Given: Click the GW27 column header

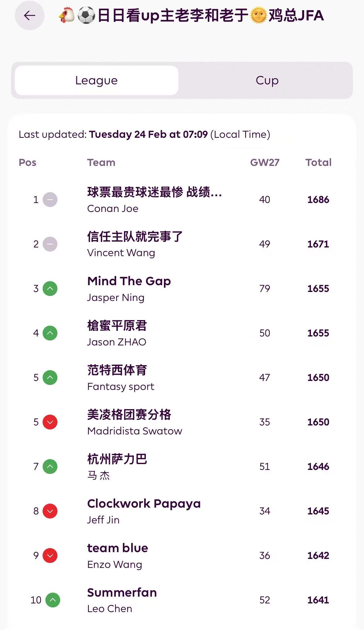Looking at the screenshot, I should [x=265, y=163].
